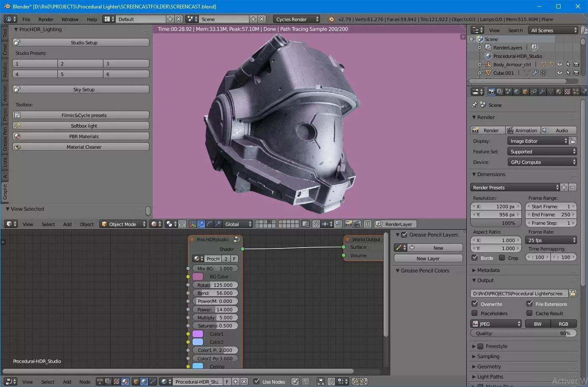This screenshot has height=387, width=588.
Task: Click the Modifiers wrench properties tab
Action: (x=542, y=92)
